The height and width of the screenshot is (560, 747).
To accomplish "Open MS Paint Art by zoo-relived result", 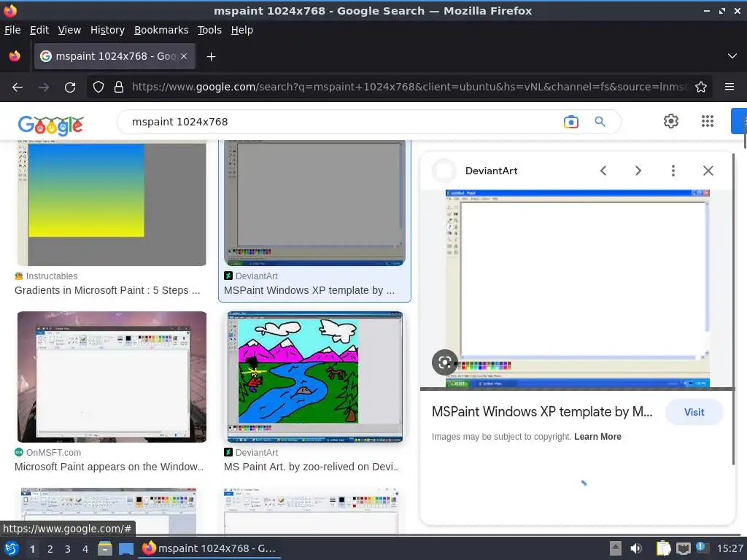I will (x=311, y=467).
